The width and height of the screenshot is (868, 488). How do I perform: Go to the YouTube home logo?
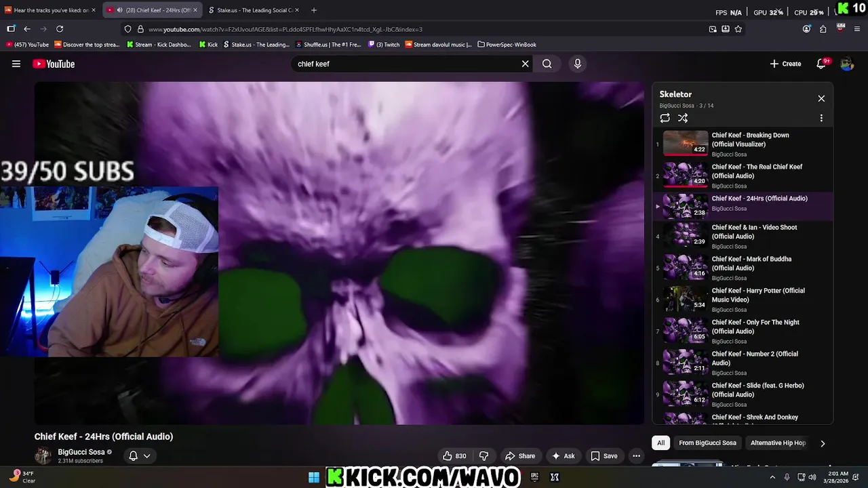pos(54,64)
